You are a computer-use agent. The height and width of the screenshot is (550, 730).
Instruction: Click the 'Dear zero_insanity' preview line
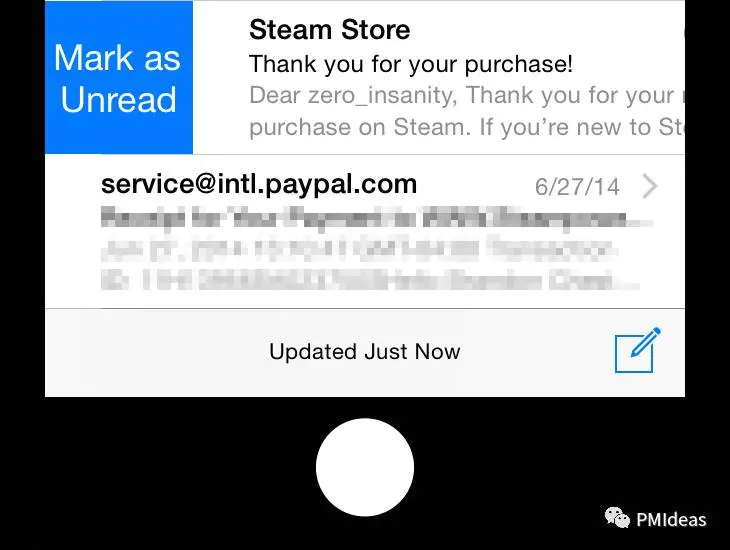[x=466, y=95]
